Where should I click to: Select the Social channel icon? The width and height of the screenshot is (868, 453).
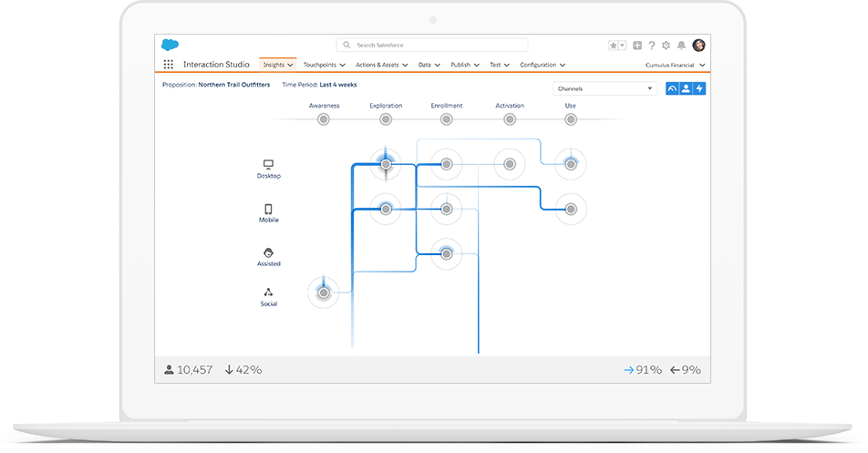point(268,293)
